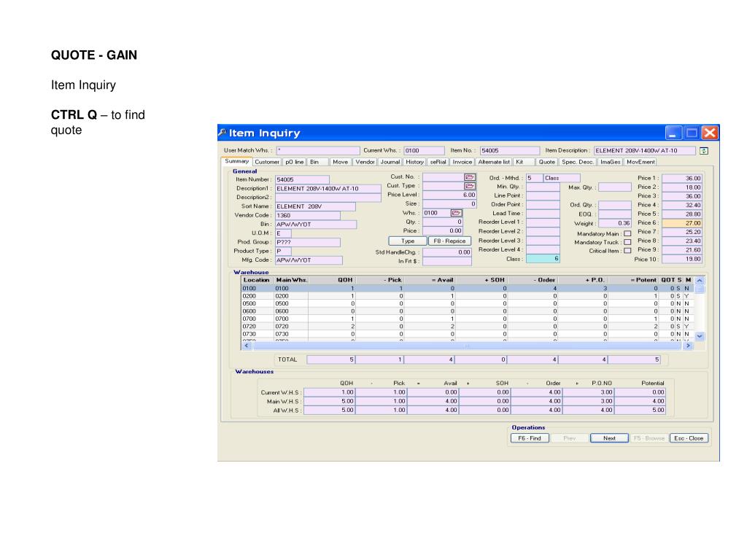747x560 pixels.
Task: Click the Item Description field at top
Action: click(x=645, y=150)
